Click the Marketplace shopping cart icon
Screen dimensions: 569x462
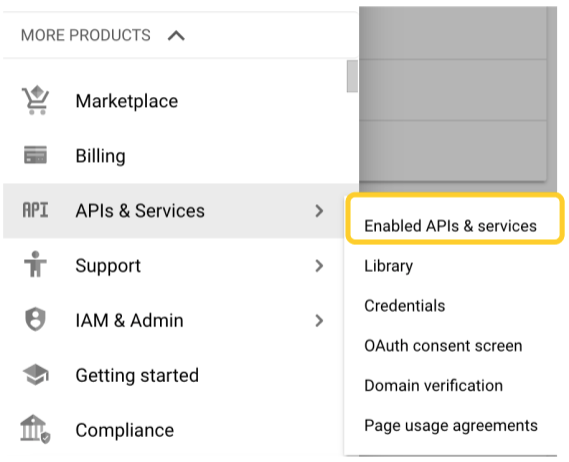coord(35,100)
